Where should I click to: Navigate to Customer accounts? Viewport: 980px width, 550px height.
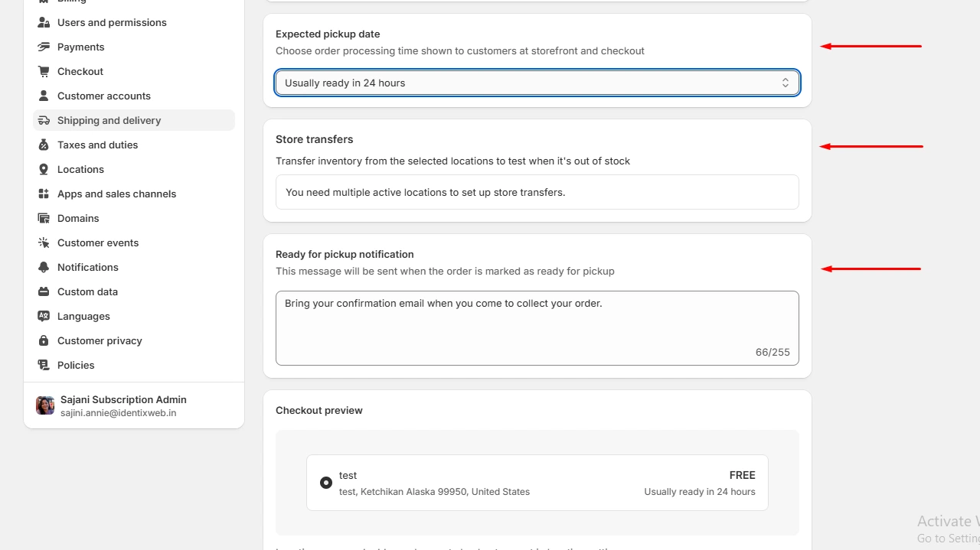(134, 96)
